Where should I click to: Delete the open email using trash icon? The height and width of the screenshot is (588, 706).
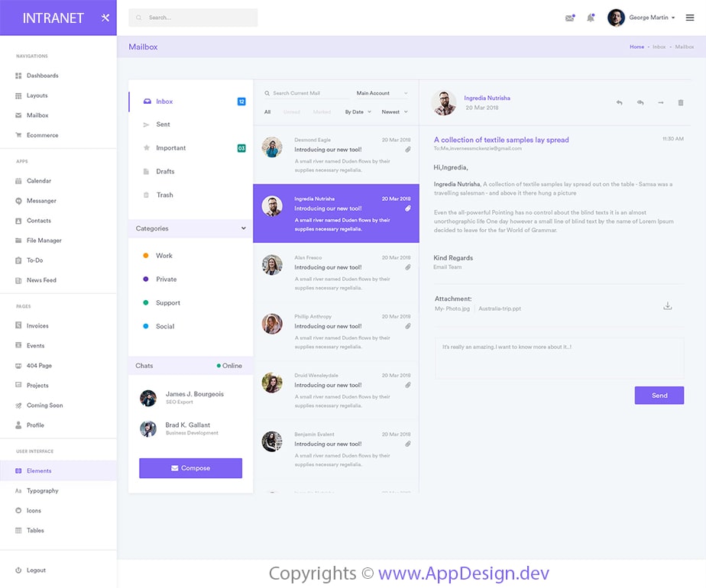coord(680,102)
